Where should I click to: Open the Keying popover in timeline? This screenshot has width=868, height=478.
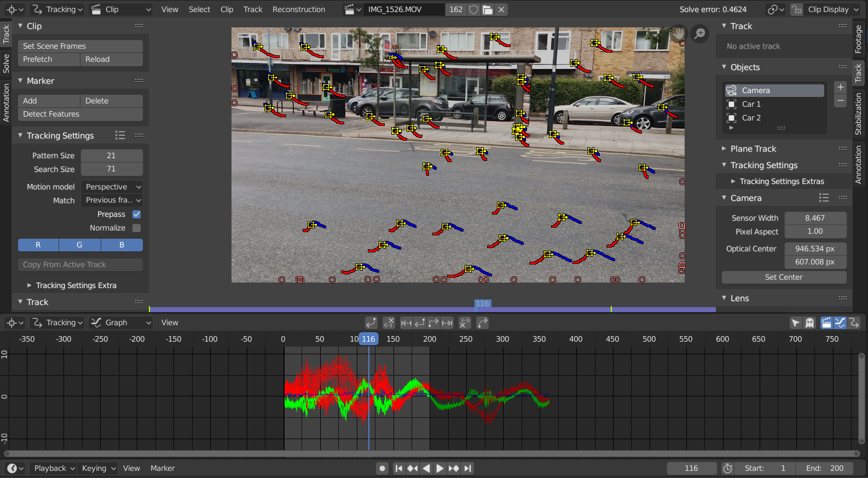pyautogui.click(x=99, y=468)
